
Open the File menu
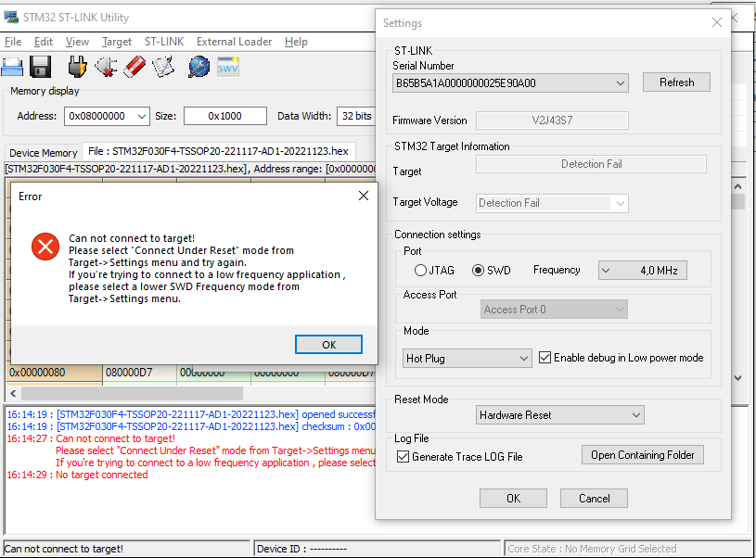tap(13, 42)
